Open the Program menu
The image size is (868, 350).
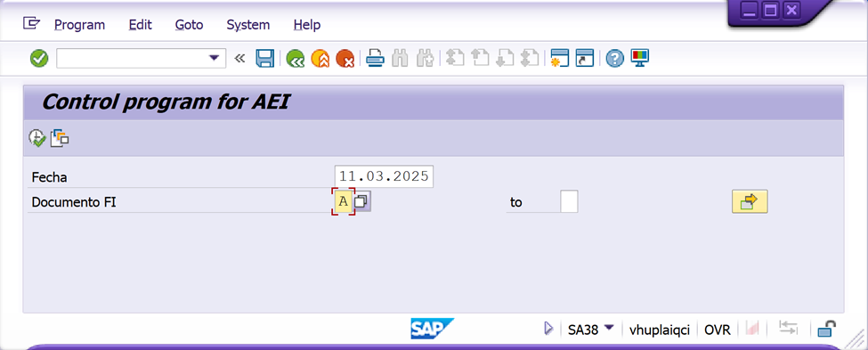[x=80, y=25]
